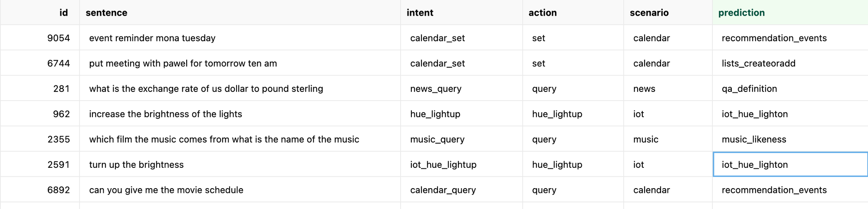This screenshot has height=209, width=868.
Task: Click the 'qa_definition' prediction cell
Action: coord(749,89)
